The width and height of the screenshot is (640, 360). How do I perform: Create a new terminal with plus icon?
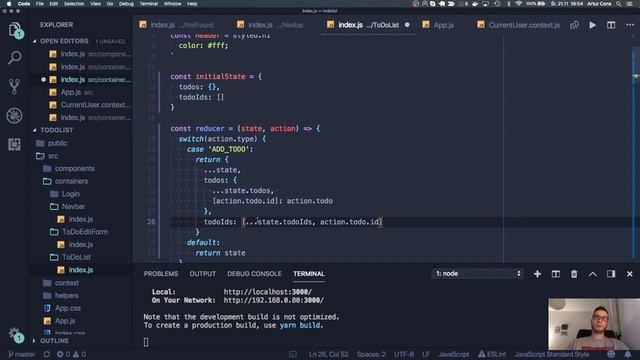pyautogui.click(x=537, y=274)
